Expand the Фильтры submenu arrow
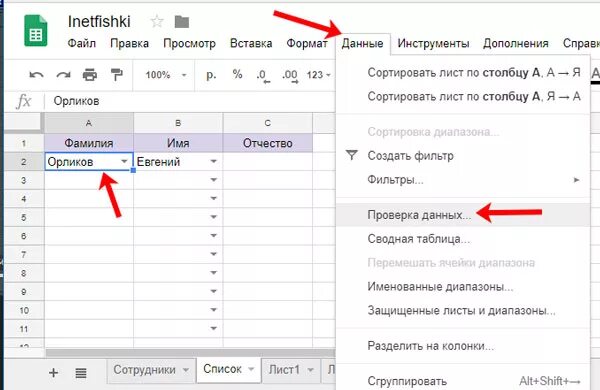Viewport: 600px width, 390px height. coord(577,179)
